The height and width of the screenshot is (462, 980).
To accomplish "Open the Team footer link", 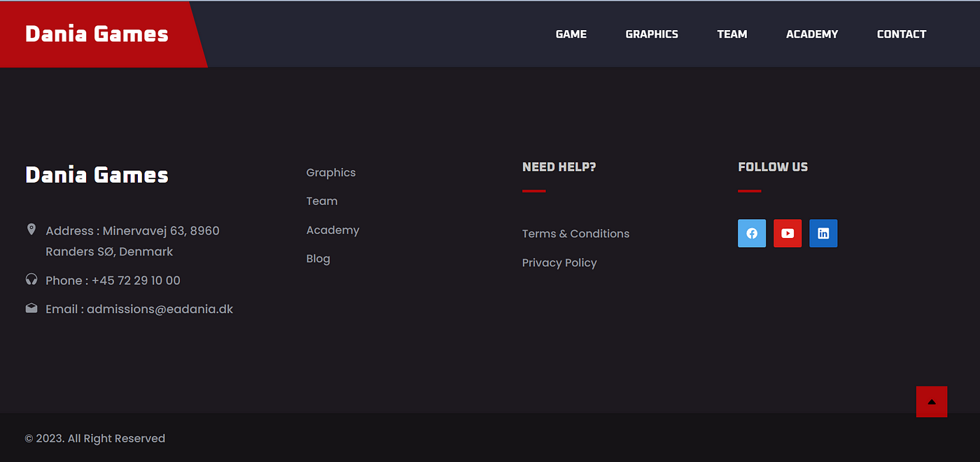I will [322, 201].
